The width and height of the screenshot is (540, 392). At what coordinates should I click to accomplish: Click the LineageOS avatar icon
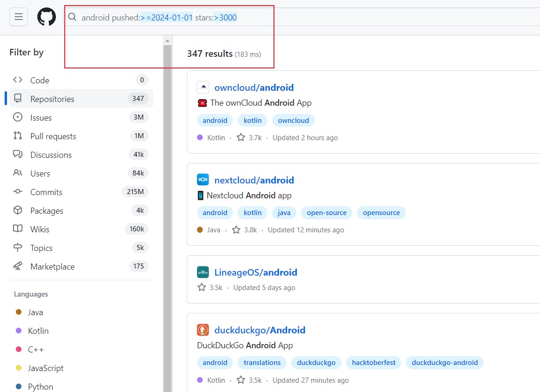pos(203,272)
